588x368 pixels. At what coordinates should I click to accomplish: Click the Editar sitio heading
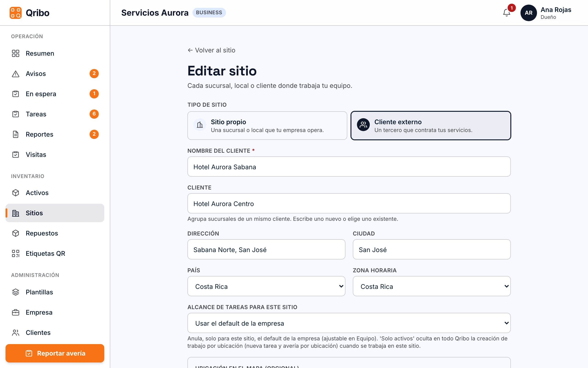pos(222,71)
